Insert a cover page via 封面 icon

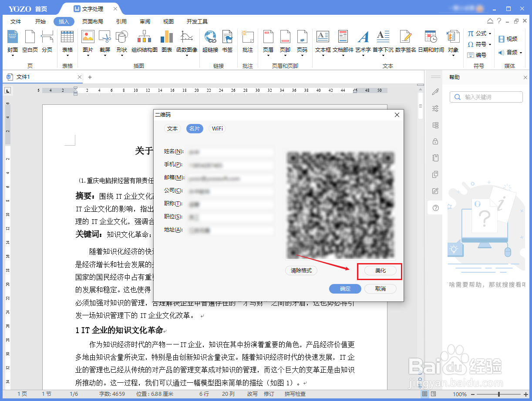click(13, 42)
